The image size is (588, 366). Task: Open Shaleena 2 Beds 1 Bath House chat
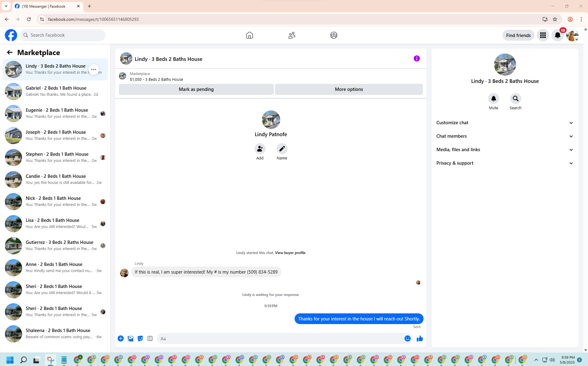(x=55, y=334)
